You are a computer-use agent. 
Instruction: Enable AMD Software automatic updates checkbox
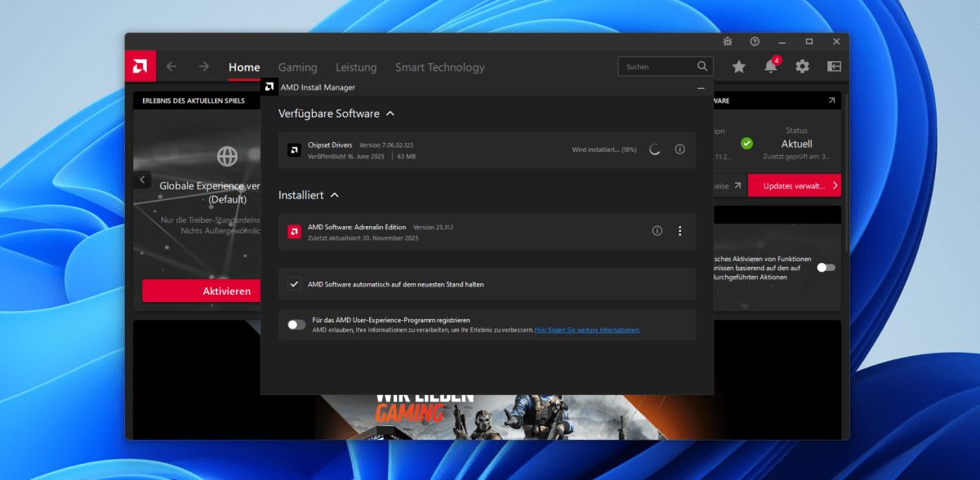tap(295, 283)
